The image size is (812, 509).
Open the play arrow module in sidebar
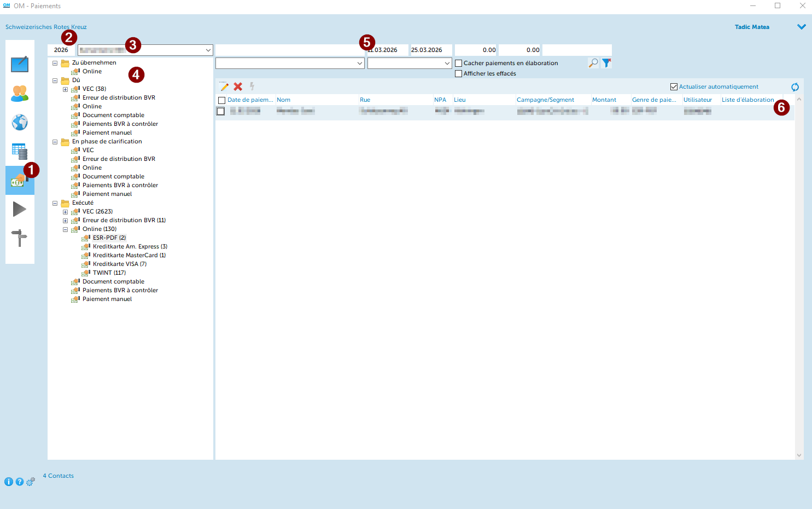click(20, 209)
